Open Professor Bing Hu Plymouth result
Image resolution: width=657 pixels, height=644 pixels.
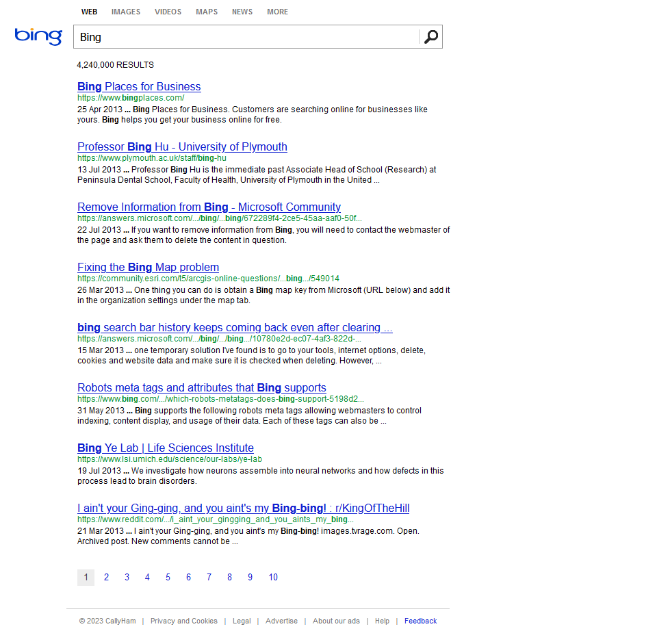point(182,146)
